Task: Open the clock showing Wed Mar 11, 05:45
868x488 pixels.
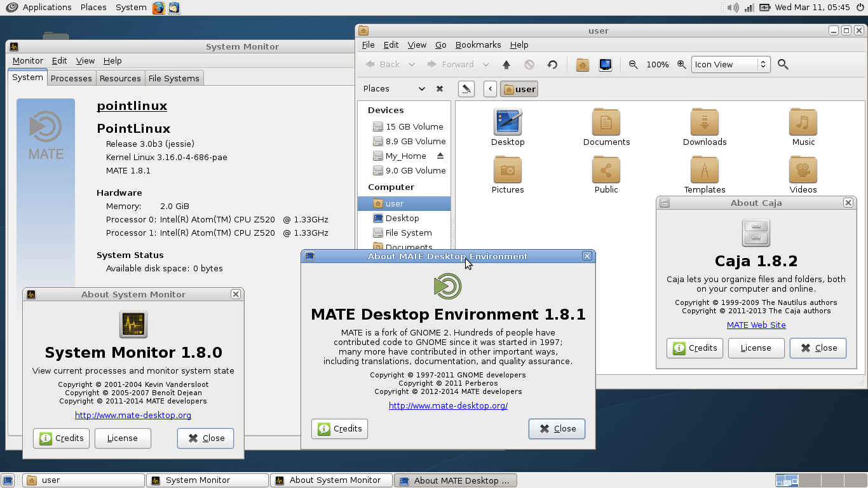Action: pyautogui.click(x=812, y=8)
